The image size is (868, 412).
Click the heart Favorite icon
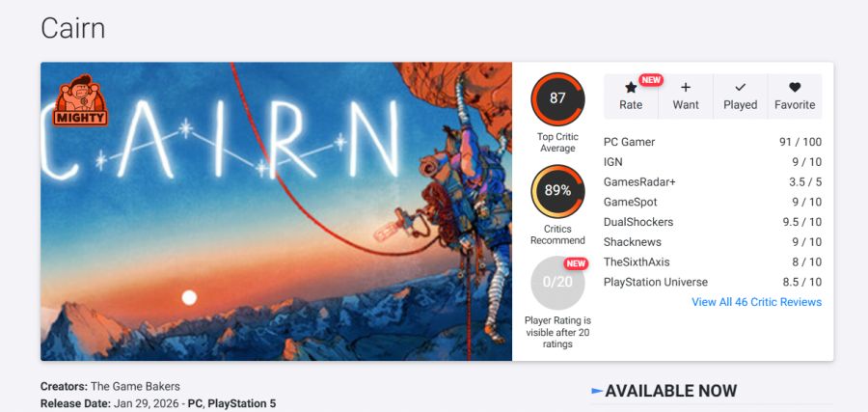tap(795, 87)
